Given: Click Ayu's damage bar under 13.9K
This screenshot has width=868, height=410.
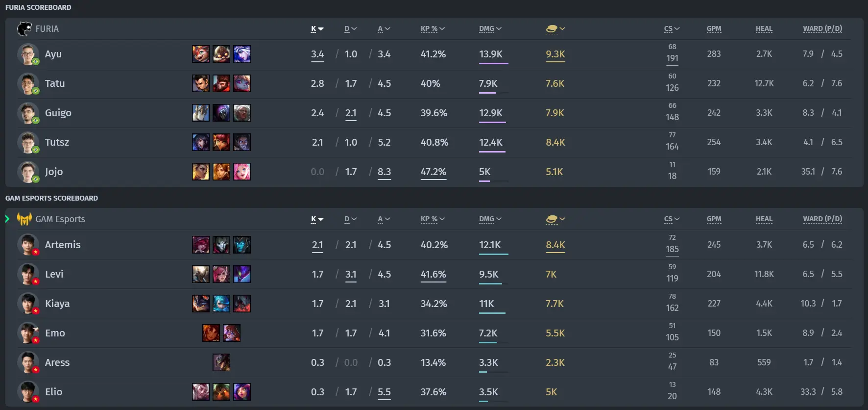Looking at the screenshot, I should (494, 63).
